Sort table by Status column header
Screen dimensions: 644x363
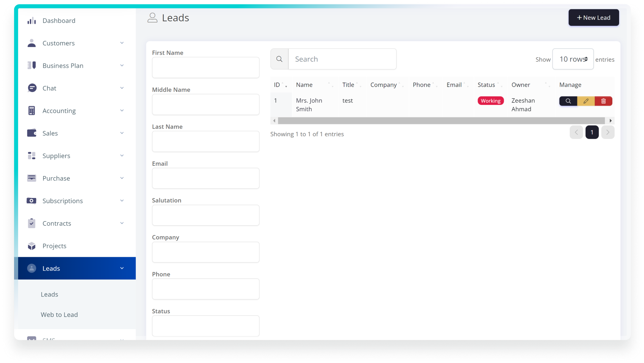[x=486, y=85]
